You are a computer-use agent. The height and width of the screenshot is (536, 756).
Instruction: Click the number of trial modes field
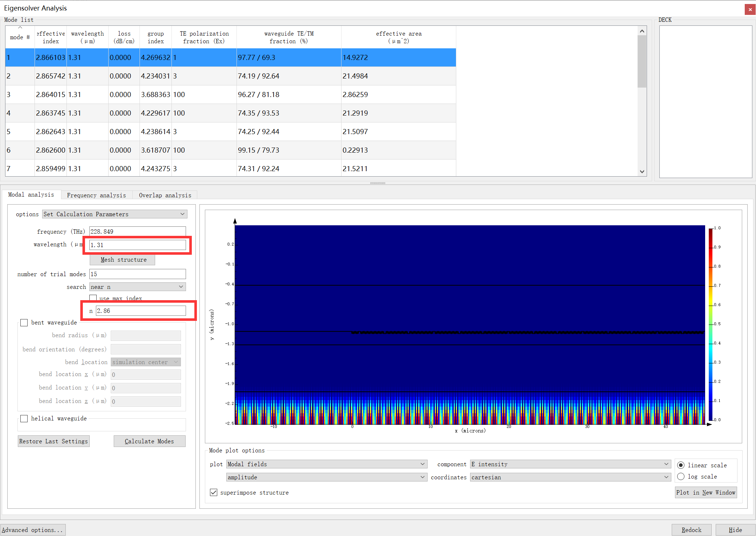click(x=137, y=274)
